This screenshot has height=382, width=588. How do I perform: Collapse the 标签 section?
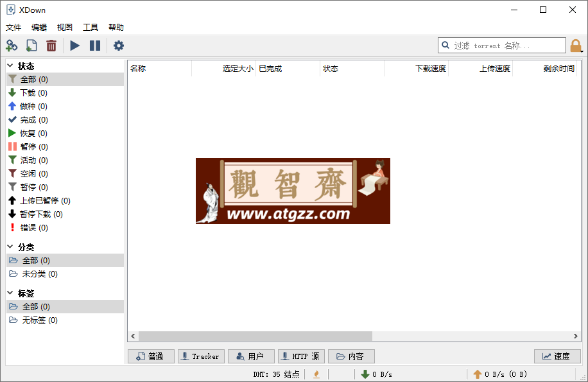click(x=10, y=293)
